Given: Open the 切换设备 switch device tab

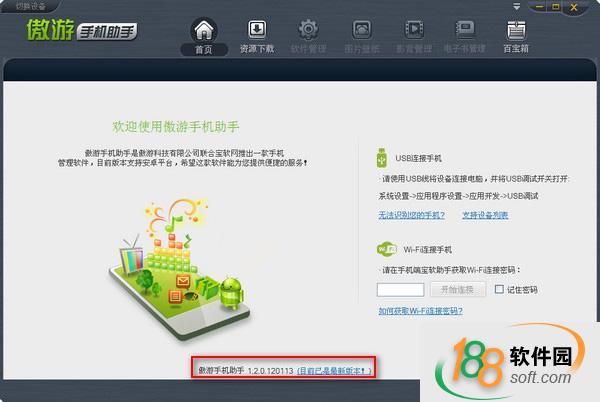Looking at the screenshot, I should [30, 7].
